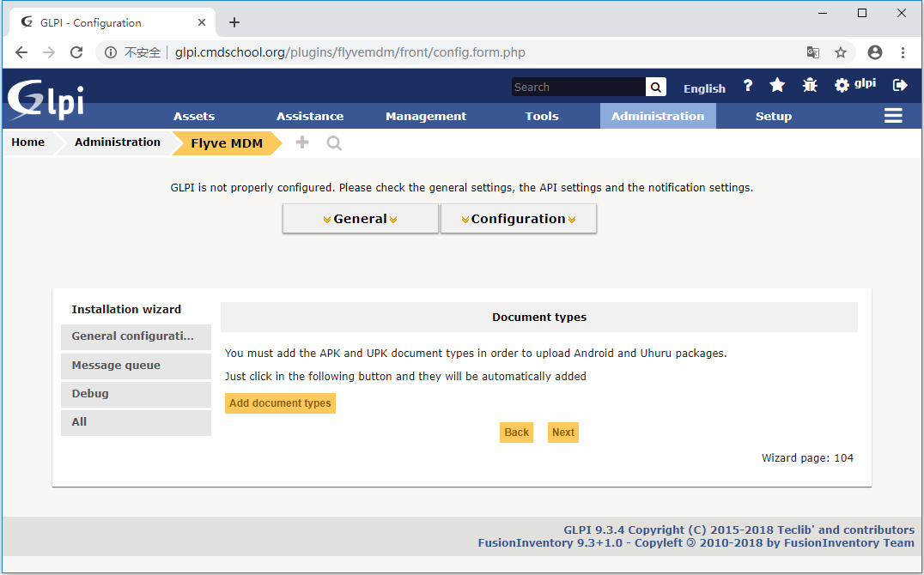
Task: Open the Management menu
Action: pos(425,116)
